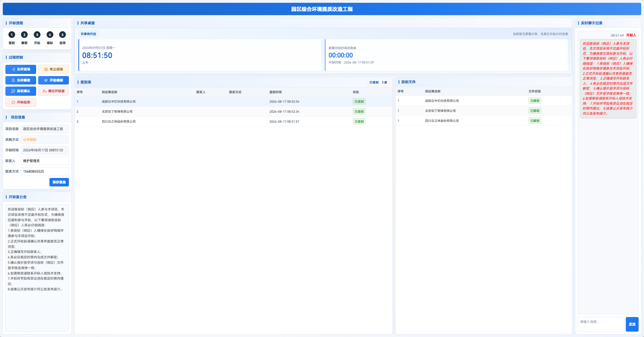Select step 3 开标 circle
This screenshot has width=644, height=337.
[x=37, y=35]
